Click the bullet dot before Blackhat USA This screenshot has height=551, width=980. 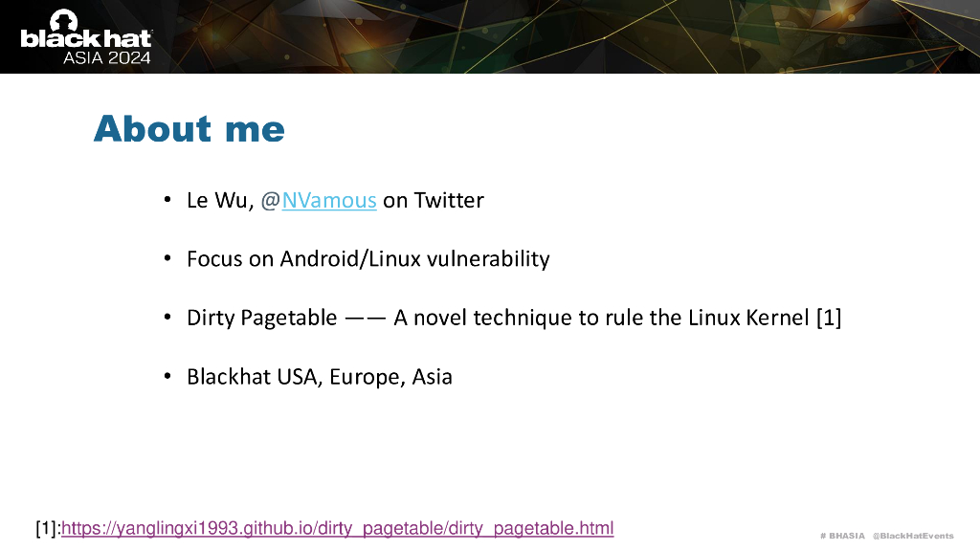point(167,377)
